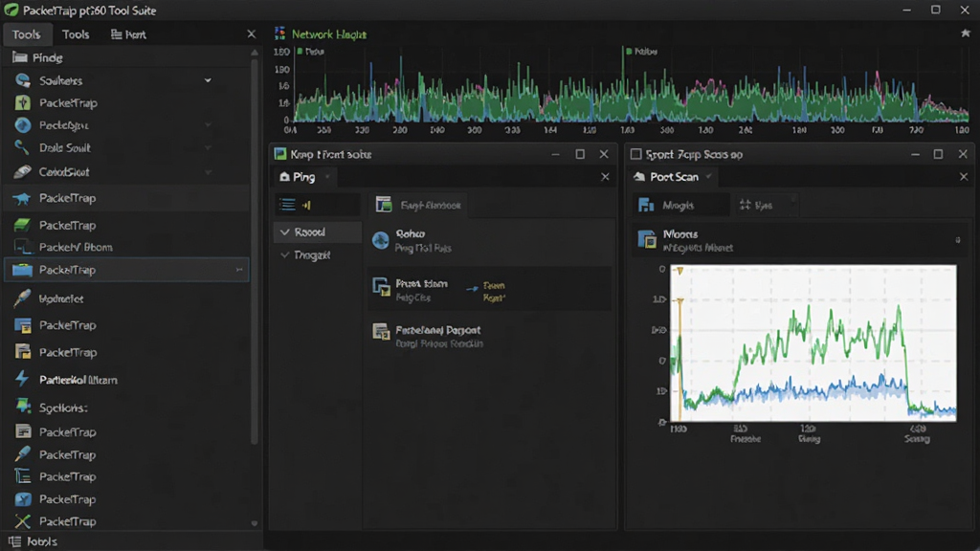The image size is (980, 551).
Task: Click the green box PacketTrap icon
Action: [x=23, y=225]
